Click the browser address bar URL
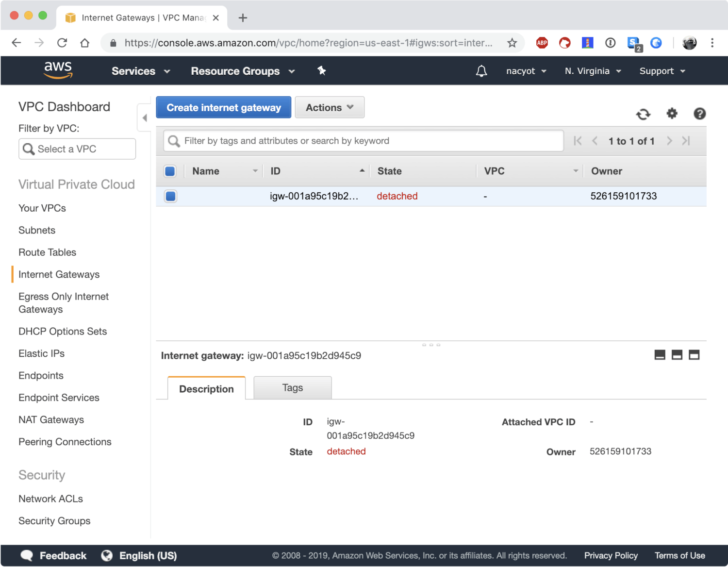Screen dimensions: 728x567 tap(308, 43)
